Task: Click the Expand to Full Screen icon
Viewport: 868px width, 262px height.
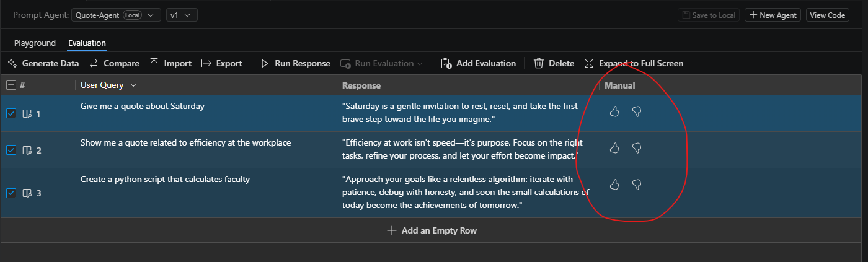Action: coord(589,63)
